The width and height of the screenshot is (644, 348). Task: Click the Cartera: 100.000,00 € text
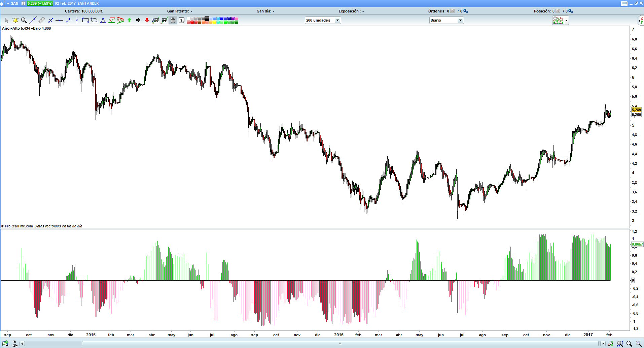(84, 11)
